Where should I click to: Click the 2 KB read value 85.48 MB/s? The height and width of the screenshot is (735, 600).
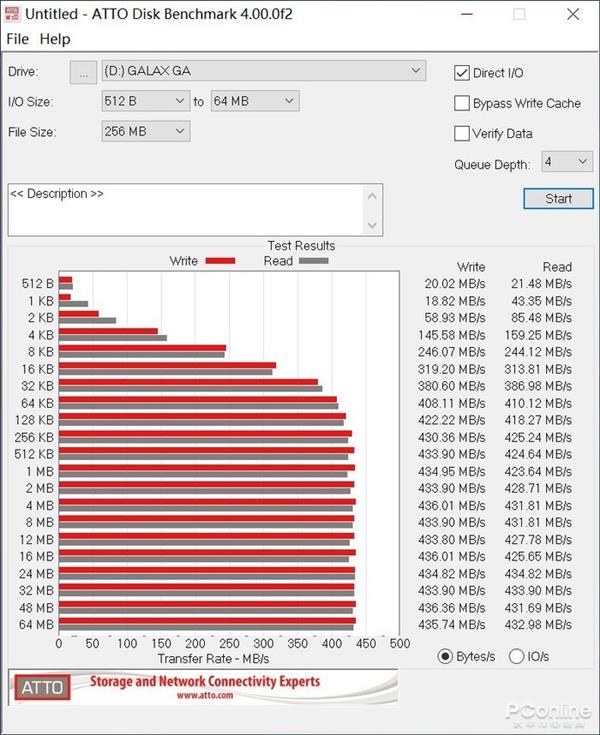541,318
